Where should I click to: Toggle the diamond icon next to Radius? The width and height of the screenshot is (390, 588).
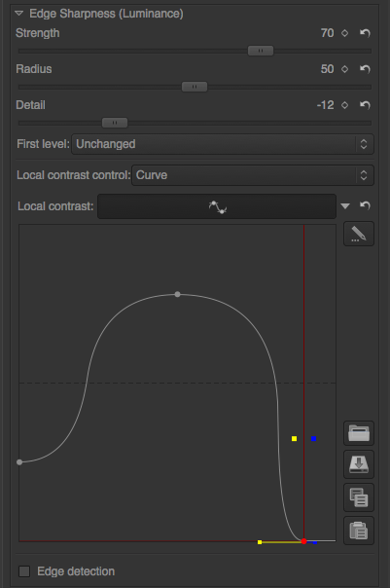pyautogui.click(x=344, y=69)
